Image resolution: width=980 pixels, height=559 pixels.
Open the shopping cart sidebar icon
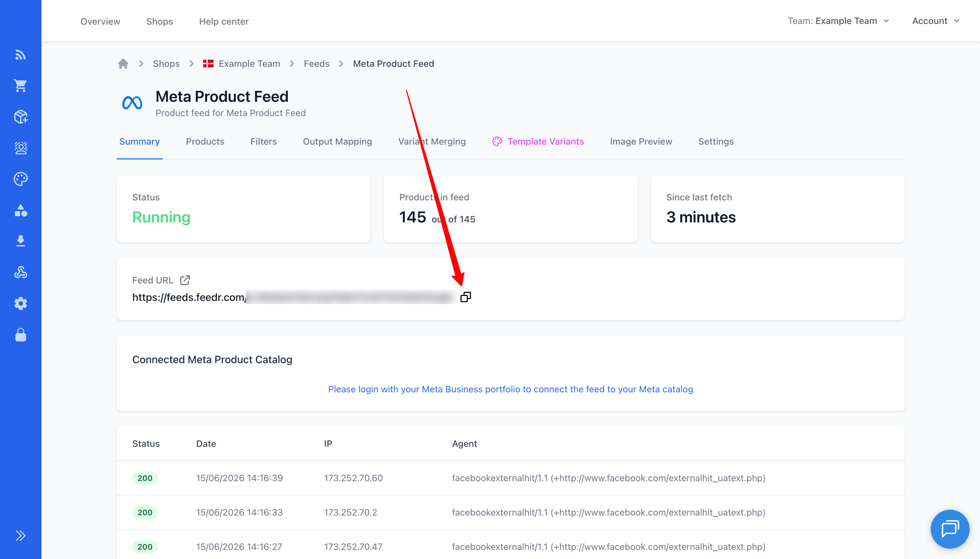coord(20,86)
